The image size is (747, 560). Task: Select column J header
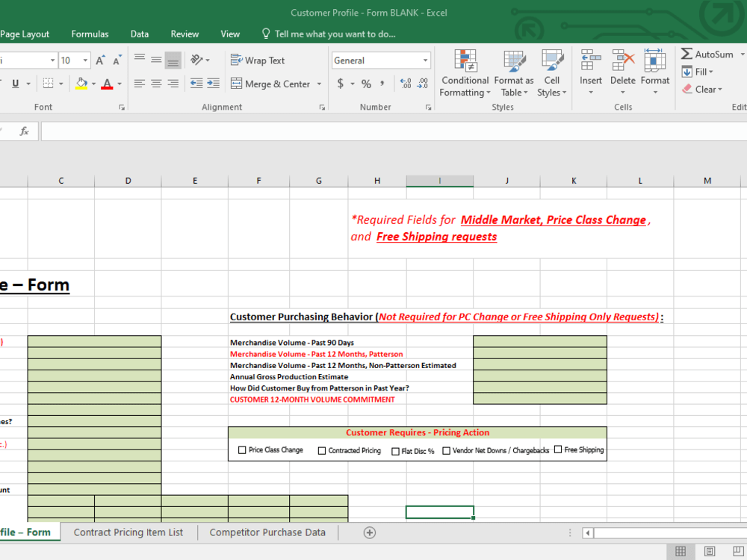[x=507, y=181]
